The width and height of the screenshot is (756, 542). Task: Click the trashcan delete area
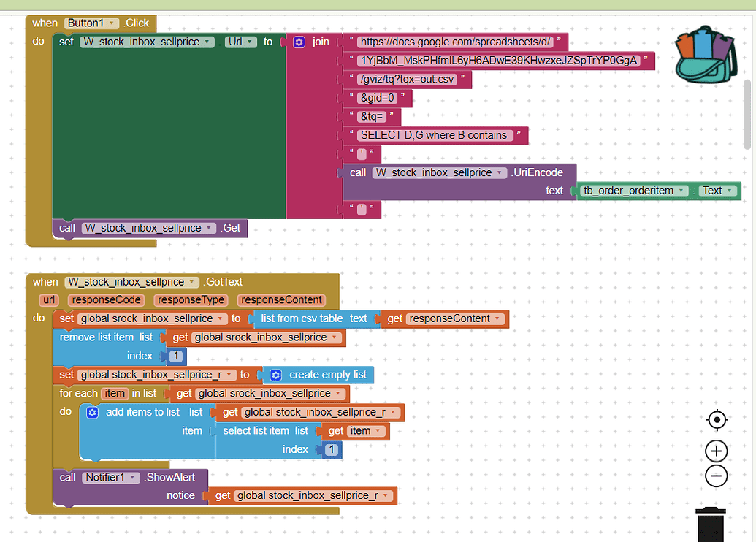710,524
